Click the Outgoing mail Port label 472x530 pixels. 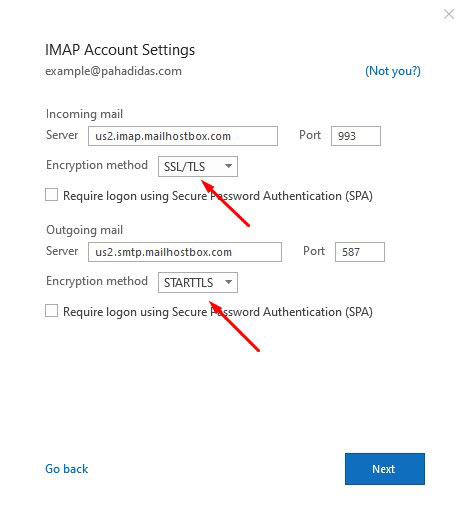pyautogui.click(x=314, y=251)
